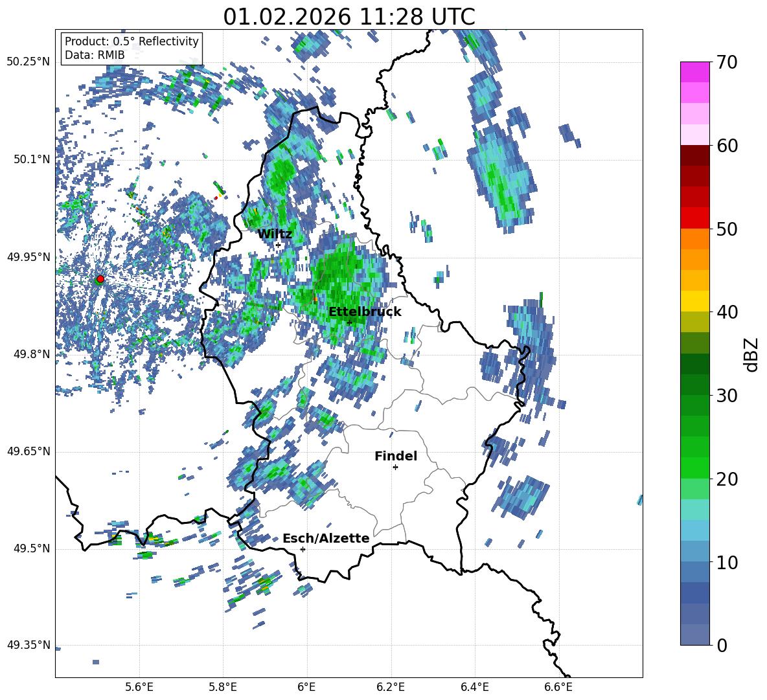Click the dBZ colorbar axis label
The width and height of the screenshot is (767, 700).
[x=751, y=354]
